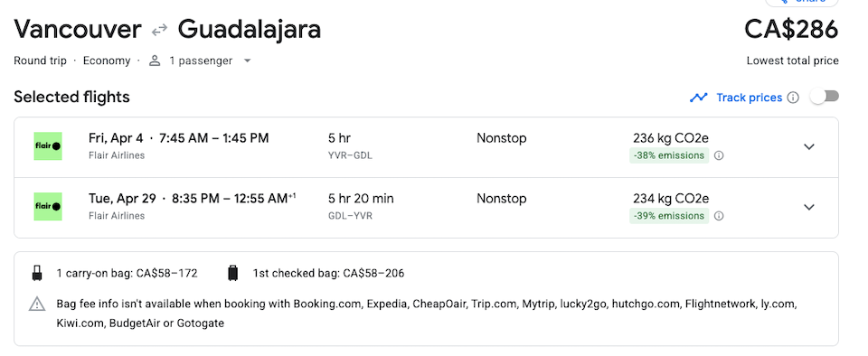The image size is (868, 356).
Task: Click the CA$286 lowest total price
Action: tap(791, 29)
